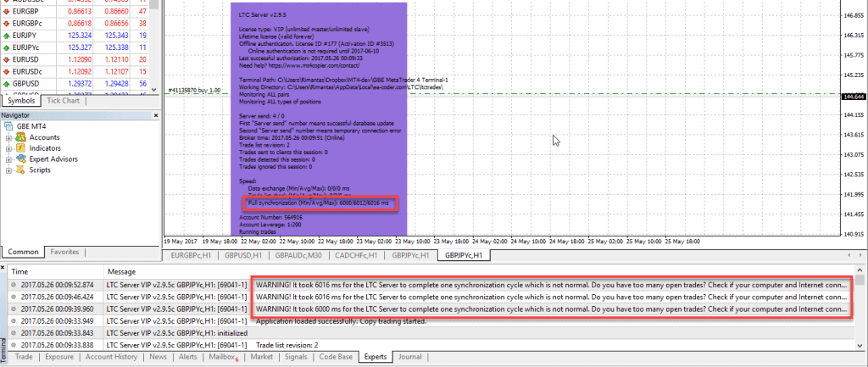
Task: Click the EURJPY up-arrow symbol icon
Action: (6, 36)
